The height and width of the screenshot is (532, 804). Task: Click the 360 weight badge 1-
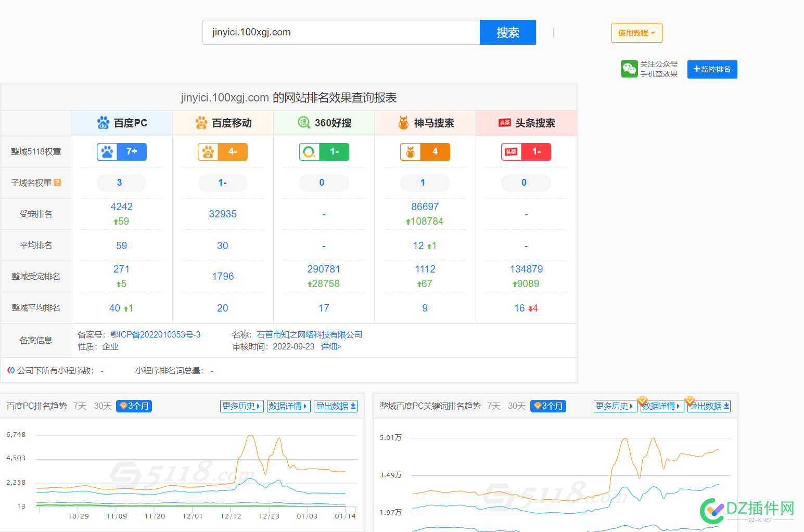pos(324,151)
